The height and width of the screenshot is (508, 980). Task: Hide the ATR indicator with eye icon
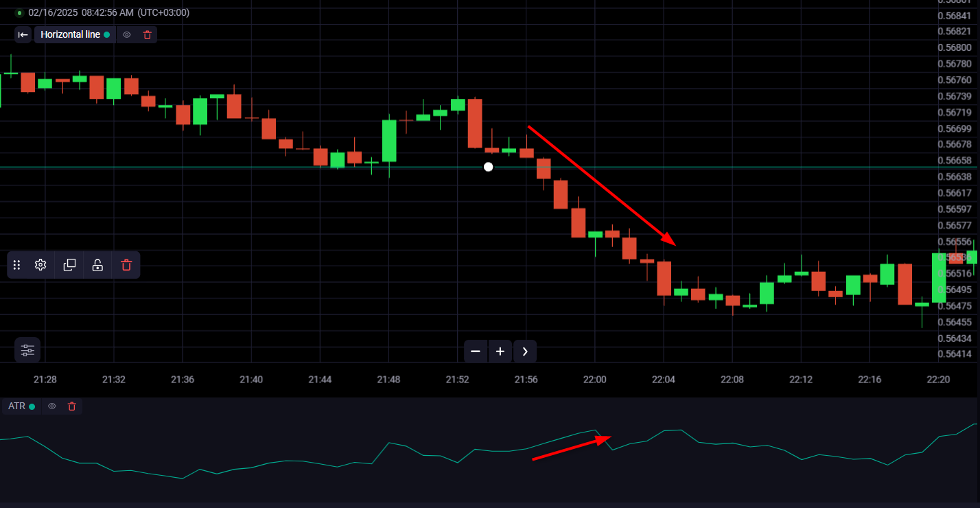pyautogui.click(x=52, y=406)
